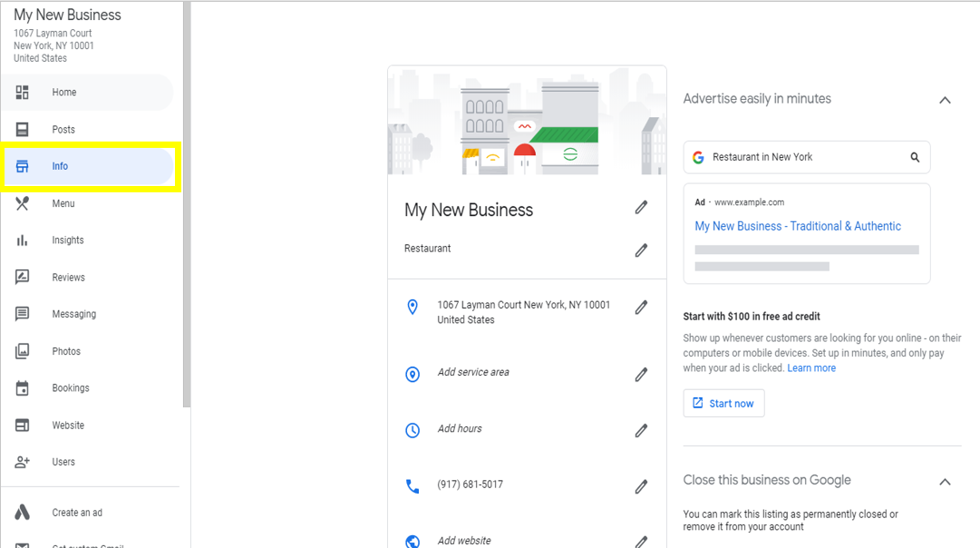Screen dimensions: 980x548
Task: Click the clock icon beside Add hours
Action: pos(412,430)
